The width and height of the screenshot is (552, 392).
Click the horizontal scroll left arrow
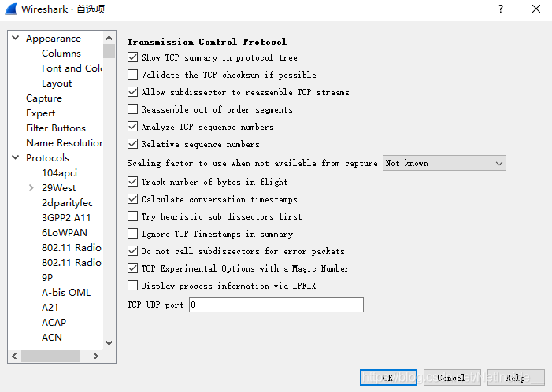tap(14, 356)
